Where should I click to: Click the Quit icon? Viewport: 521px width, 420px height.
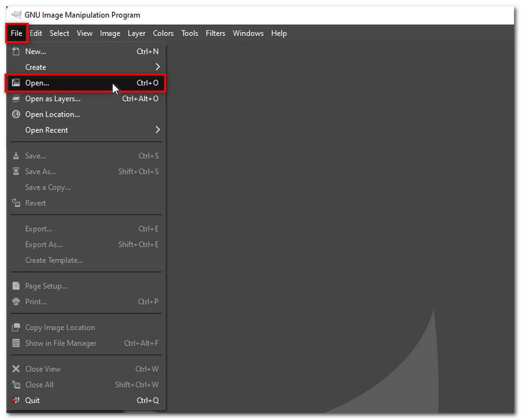[16, 400]
